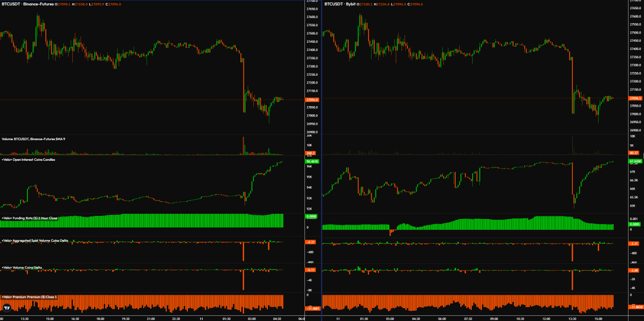Select the Premium ($) Close 1 legend
644x321 pixels.
[x=30, y=296]
